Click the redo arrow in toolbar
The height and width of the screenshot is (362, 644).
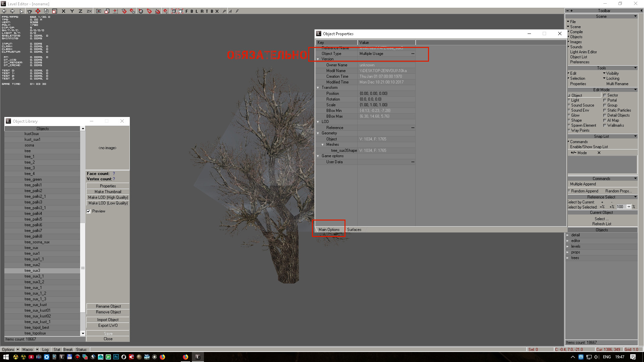click(12, 11)
